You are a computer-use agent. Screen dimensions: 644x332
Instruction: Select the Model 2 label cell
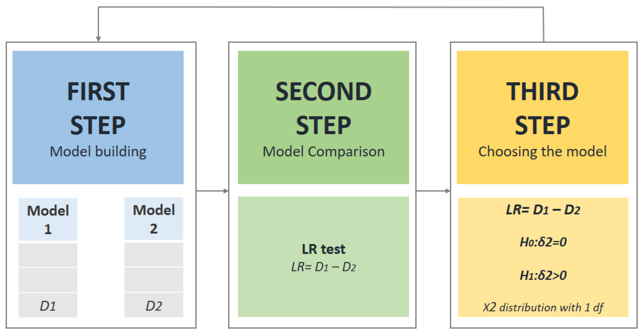pyautogui.click(x=154, y=219)
